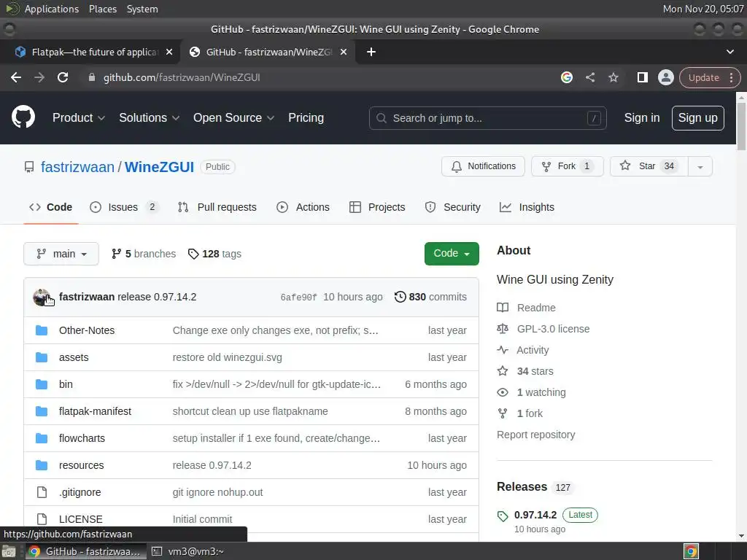Open the Issues tab
This screenshot has height=560, width=747.
[123, 207]
